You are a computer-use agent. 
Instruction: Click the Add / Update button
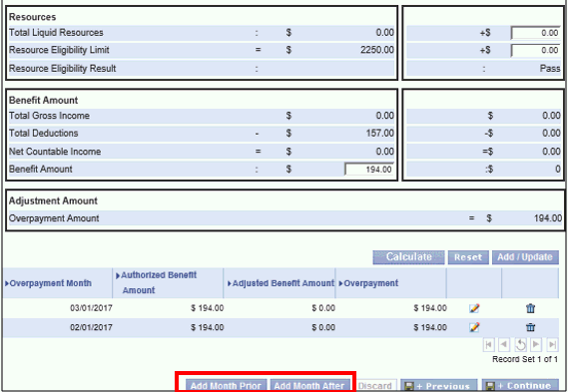click(x=525, y=257)
